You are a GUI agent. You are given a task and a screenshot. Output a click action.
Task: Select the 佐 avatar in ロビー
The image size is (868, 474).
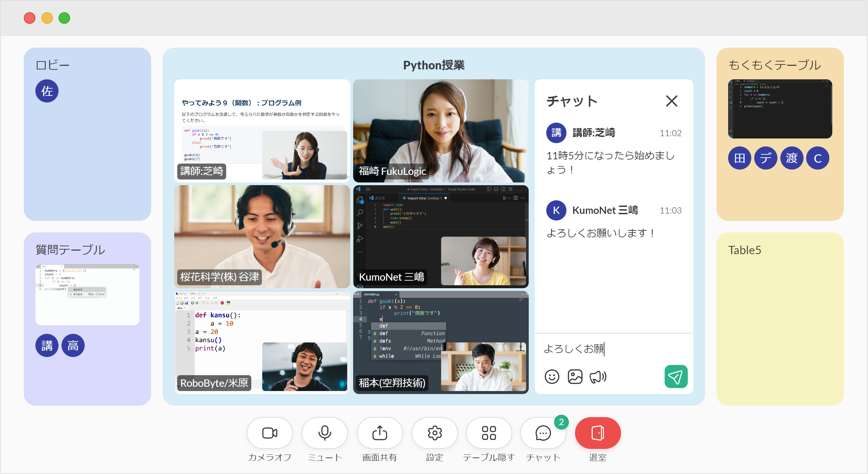[47, 91]
